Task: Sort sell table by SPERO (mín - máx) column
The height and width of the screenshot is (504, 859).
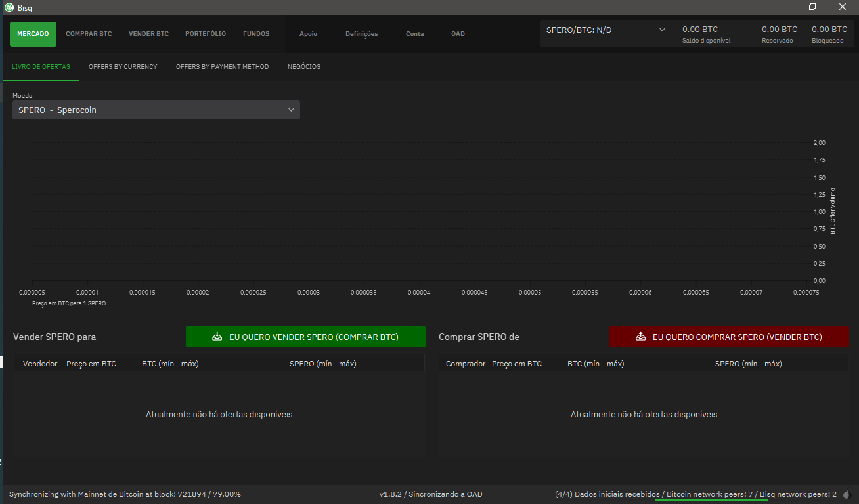Action: pos(322,364)
